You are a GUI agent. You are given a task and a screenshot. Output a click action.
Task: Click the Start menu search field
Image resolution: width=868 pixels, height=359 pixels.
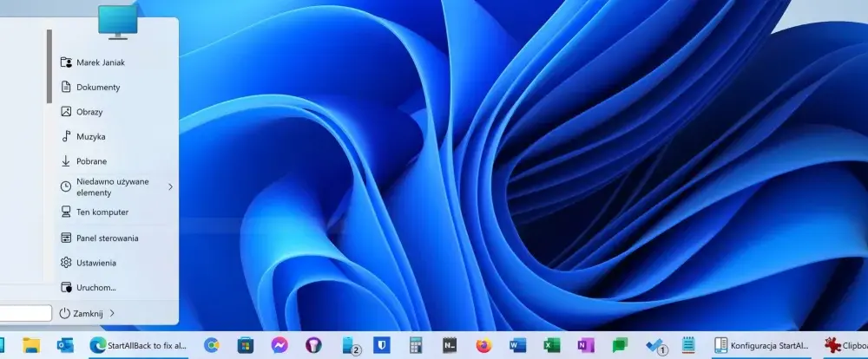pyautogui.click(x=25, y=313)
